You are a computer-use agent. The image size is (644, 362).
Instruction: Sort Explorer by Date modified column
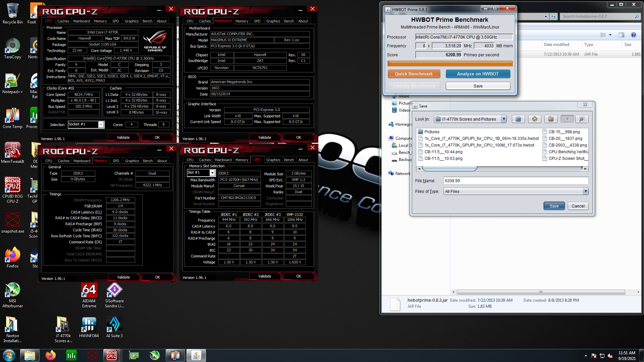point(556,45)
